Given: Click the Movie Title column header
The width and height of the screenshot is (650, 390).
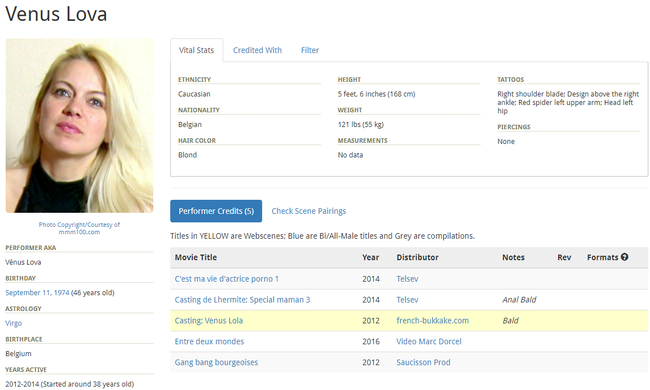Looking at the screenshot, I should coord(196,257).
